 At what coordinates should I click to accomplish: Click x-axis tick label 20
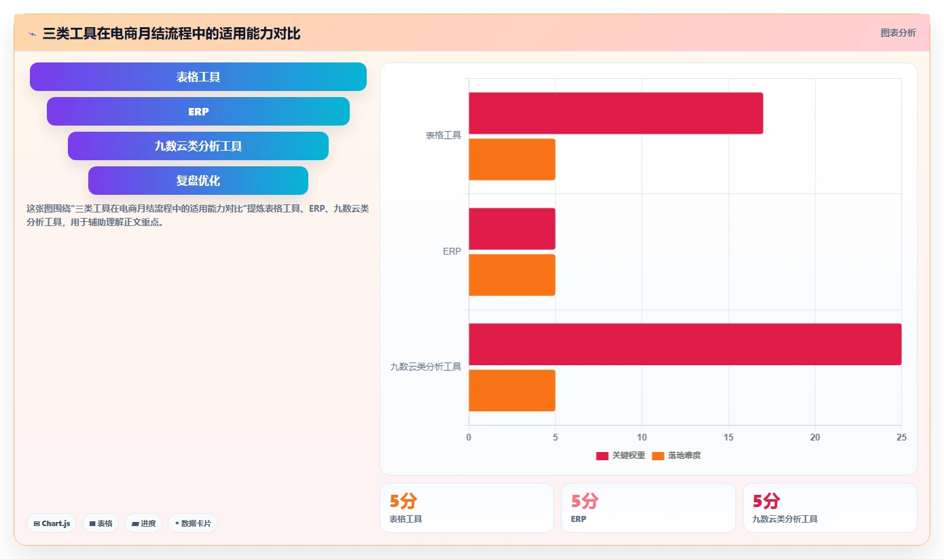(x=815, y=438)
